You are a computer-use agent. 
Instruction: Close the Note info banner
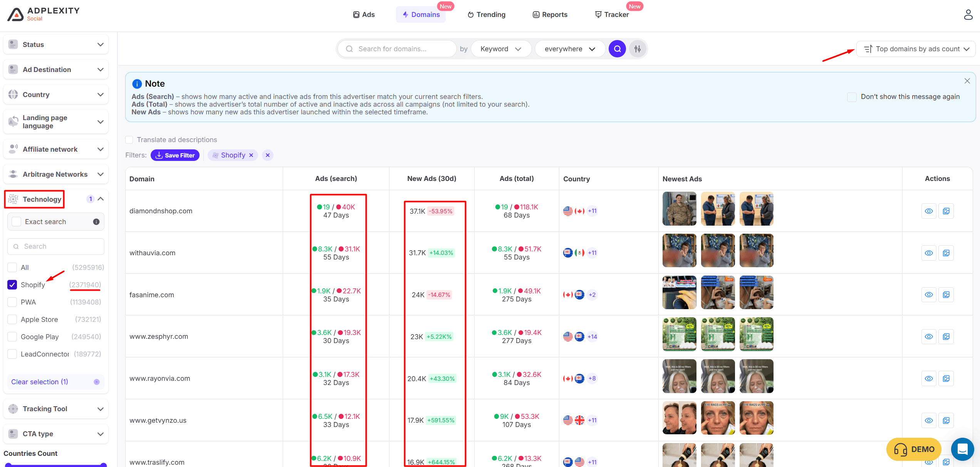click(967, 81)
